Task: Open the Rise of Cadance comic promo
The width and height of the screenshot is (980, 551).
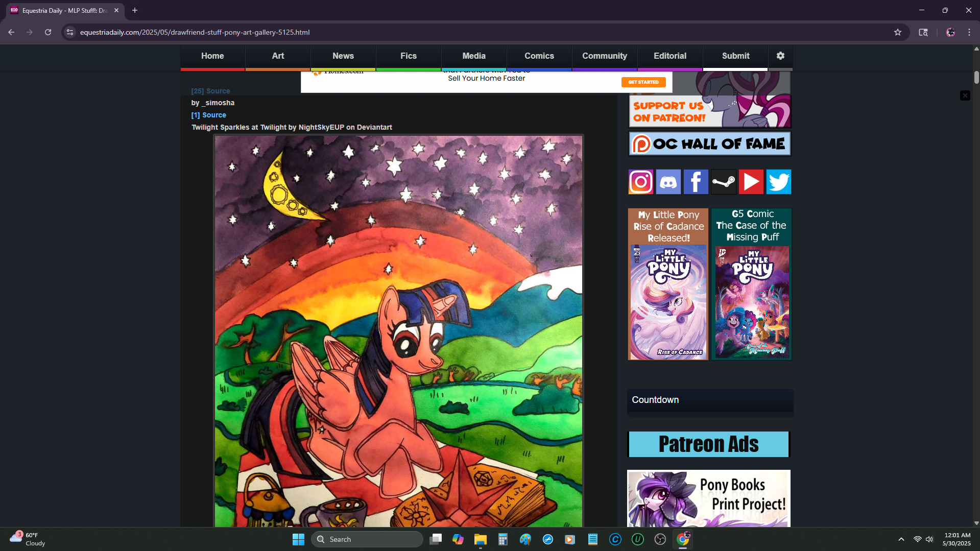Action: click(668, 284)
